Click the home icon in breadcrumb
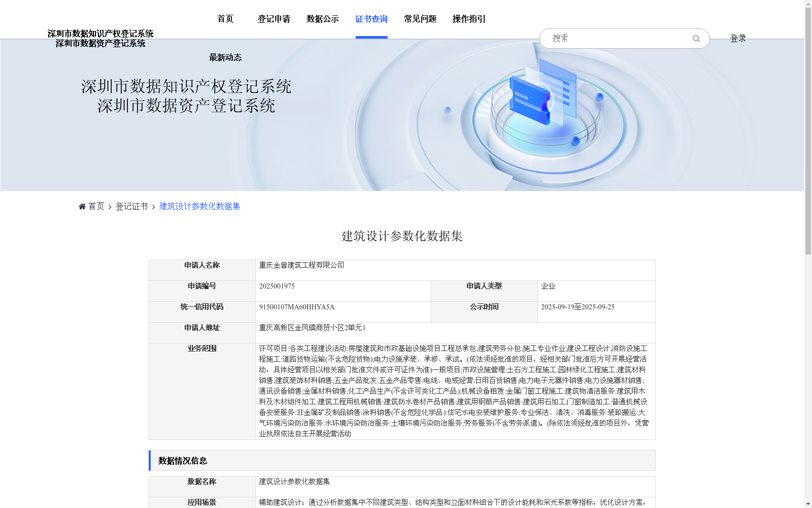 point(82,206)
